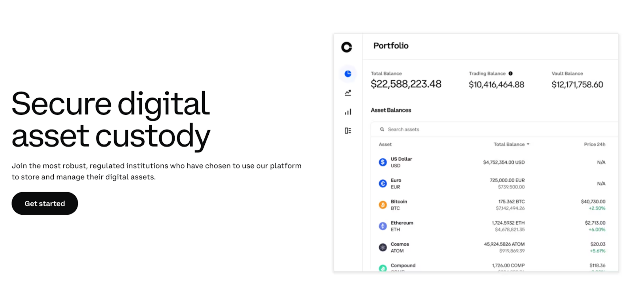
Task: Click the Bitcoin +2.50% change
Action: pos(597,208)
